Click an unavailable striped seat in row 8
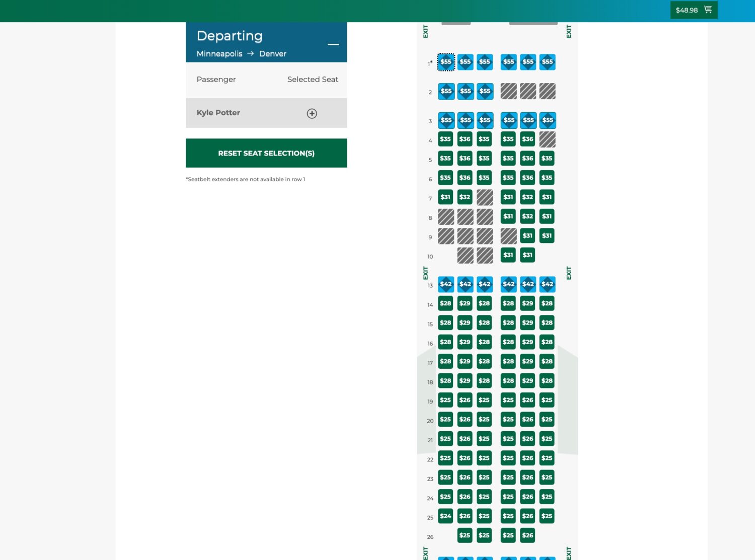This screenshot has width=755, height=560. [x=445, y=216]
